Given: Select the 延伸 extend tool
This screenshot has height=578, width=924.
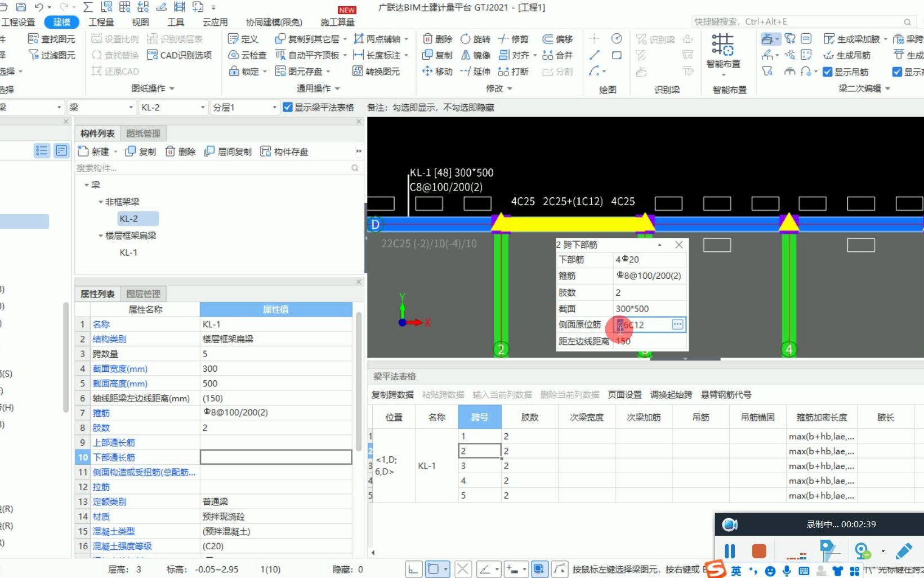Looking at the screenshot, I should [x=476, y=72].
